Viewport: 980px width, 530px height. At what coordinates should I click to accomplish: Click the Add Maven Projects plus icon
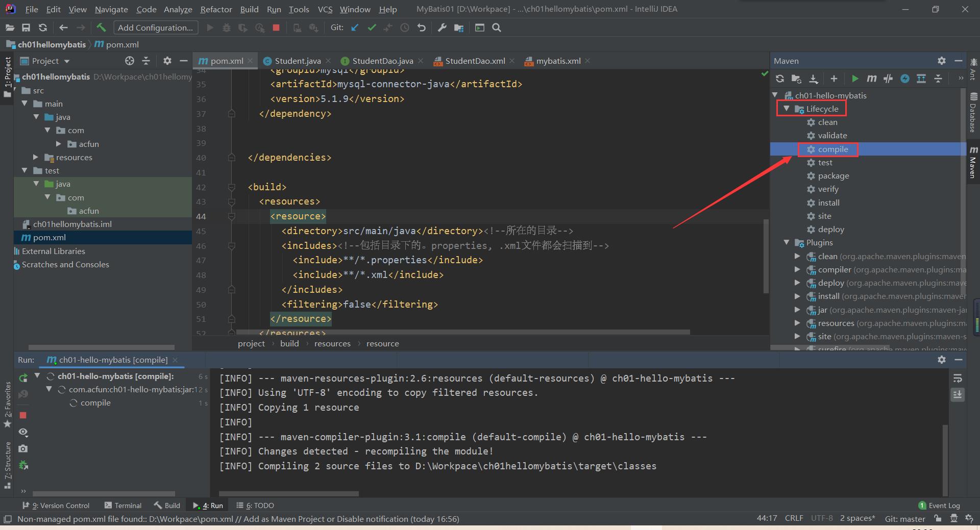click(834, 79)
